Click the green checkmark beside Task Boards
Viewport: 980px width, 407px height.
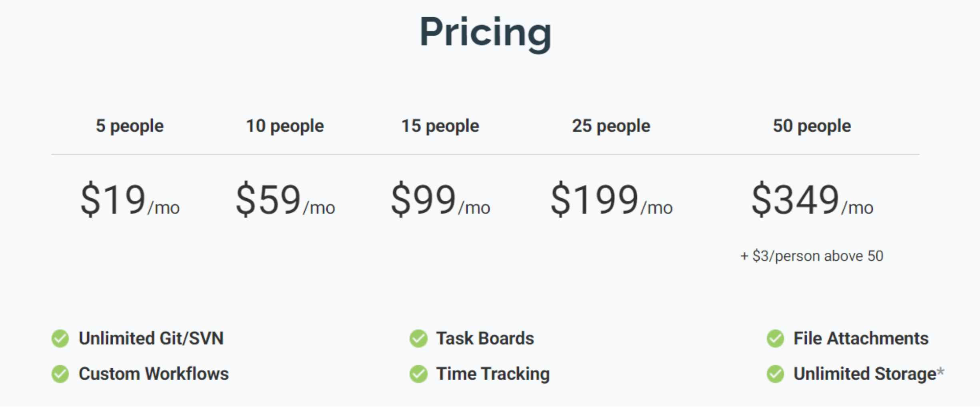(x=418, y=339)
